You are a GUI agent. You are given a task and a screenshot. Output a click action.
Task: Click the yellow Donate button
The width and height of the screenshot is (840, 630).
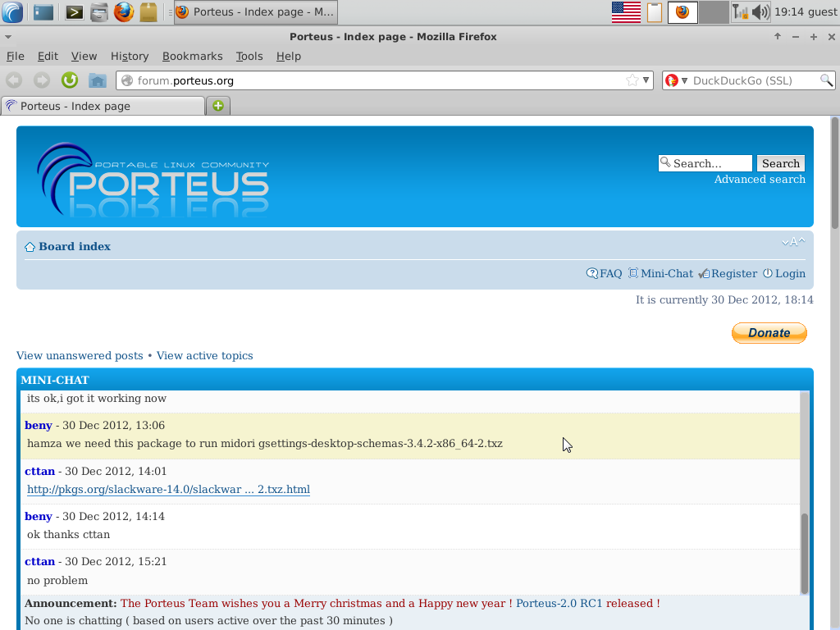click(x=769, y=333)
